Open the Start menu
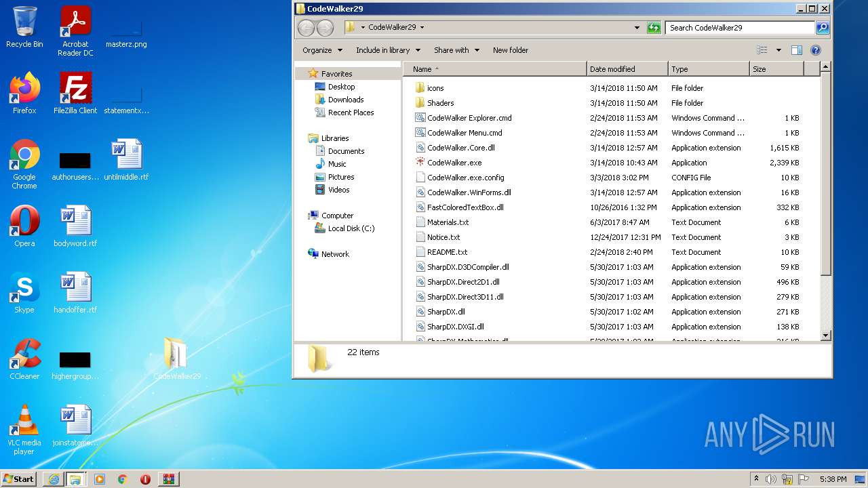 click(x=18, y=479)
